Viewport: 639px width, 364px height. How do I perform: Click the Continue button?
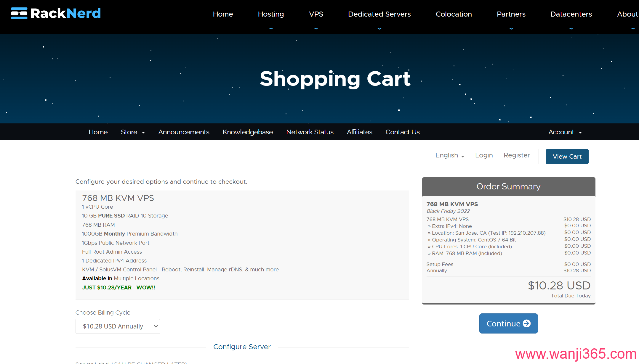point(508,323)
